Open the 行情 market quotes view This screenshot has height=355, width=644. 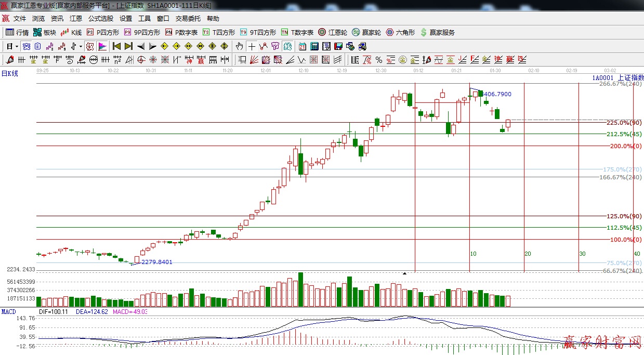click(17, 32)
